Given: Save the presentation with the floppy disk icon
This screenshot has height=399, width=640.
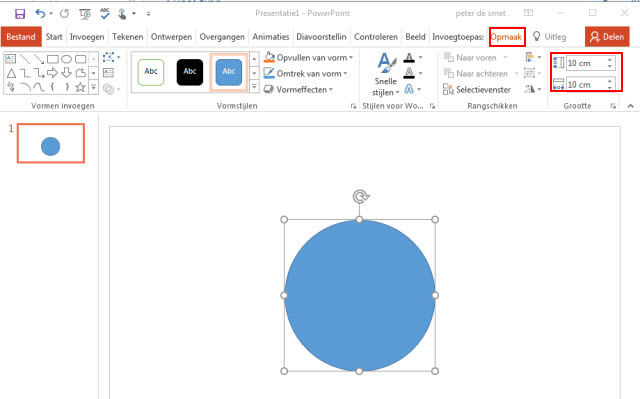Looking at the screenshot, I should click(20, 14).
